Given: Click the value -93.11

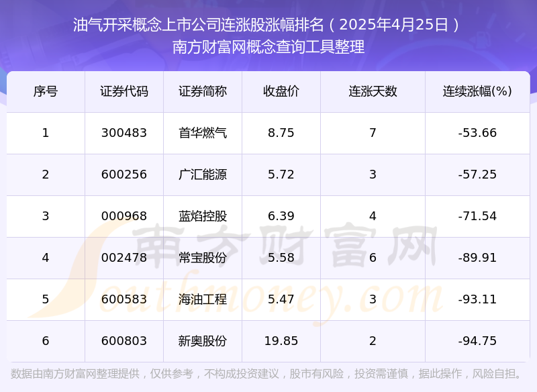Looking at the screenshot, I should point(477,299).
